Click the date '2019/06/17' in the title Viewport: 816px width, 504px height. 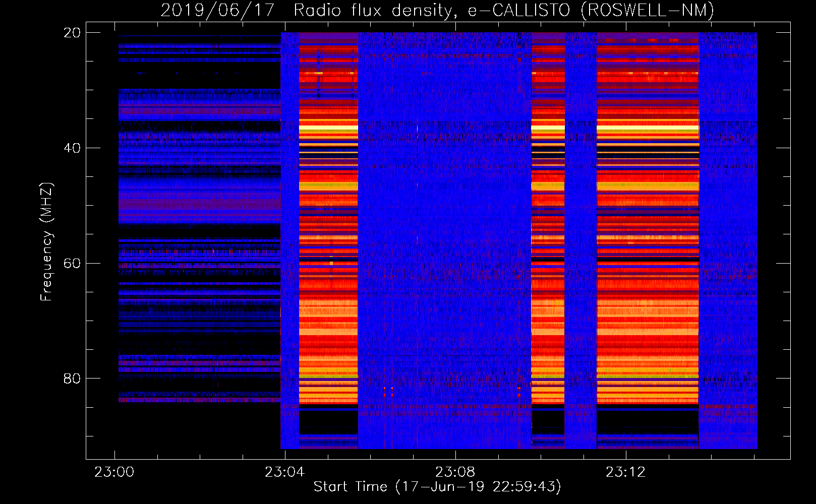[217, 11]
